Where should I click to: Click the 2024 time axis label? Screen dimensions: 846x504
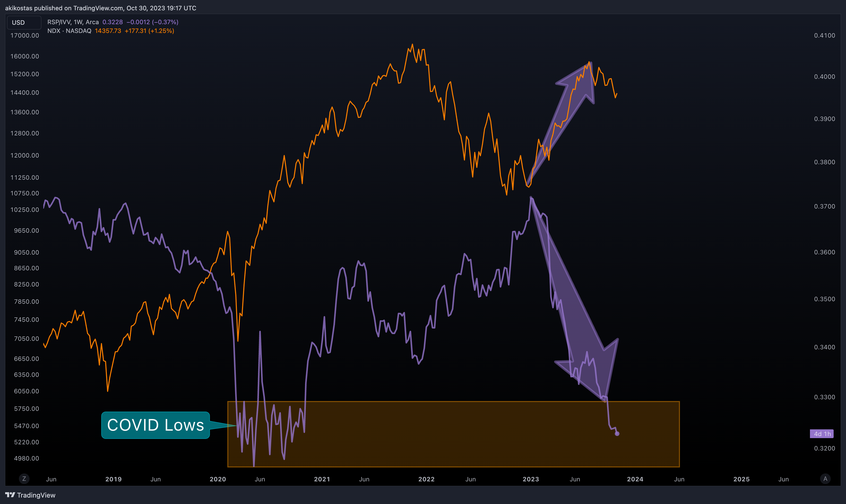coord(635,479)
